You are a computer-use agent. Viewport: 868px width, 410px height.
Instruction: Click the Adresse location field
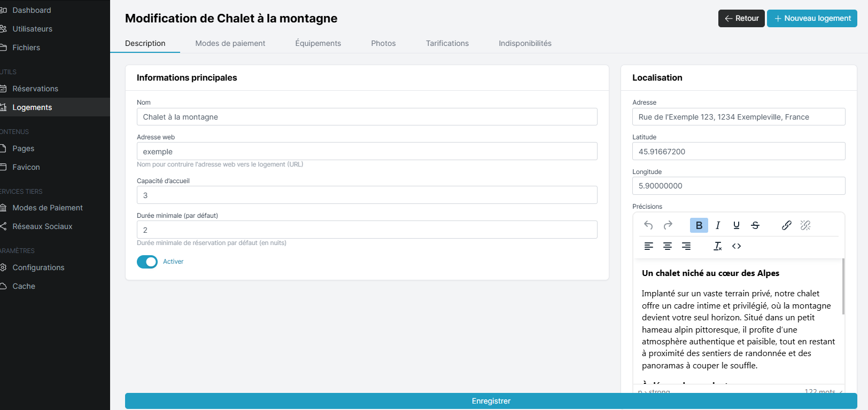tap(739, 117)
